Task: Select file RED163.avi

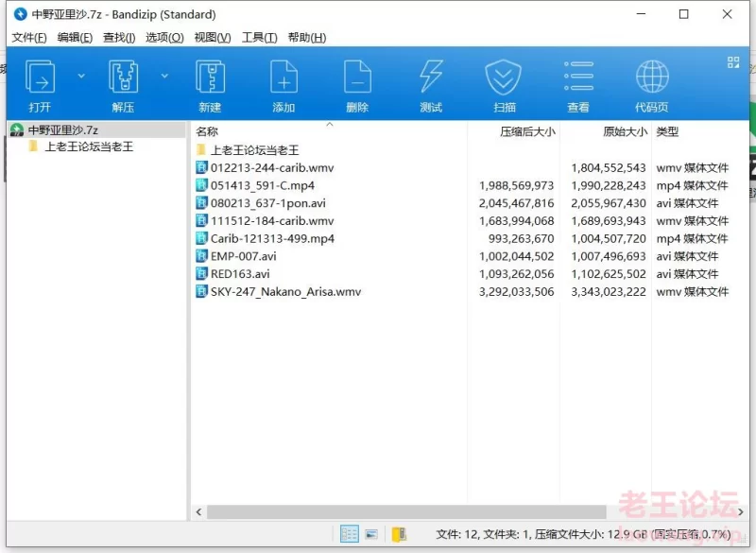Action: click(240, 274)
